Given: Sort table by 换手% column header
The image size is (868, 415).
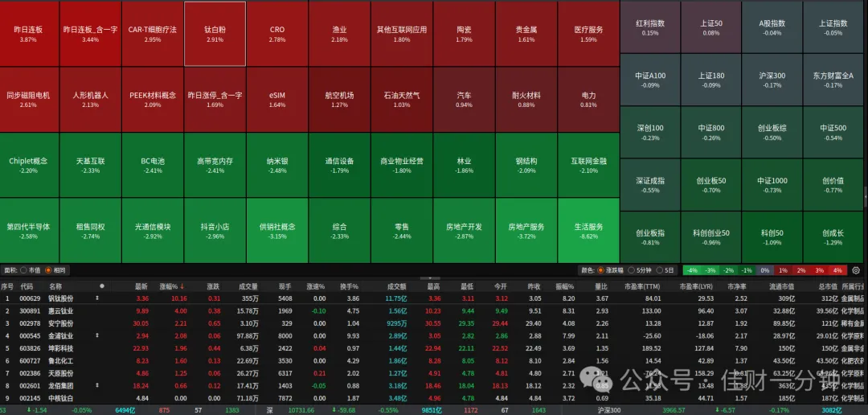Looking at the screenshot, I should (x=350, y=286).
